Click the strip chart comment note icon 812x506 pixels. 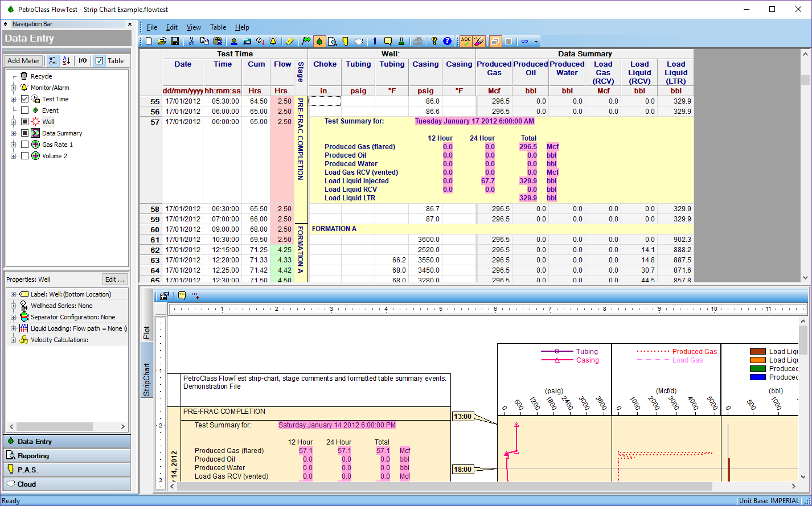[x=182, y=295]
